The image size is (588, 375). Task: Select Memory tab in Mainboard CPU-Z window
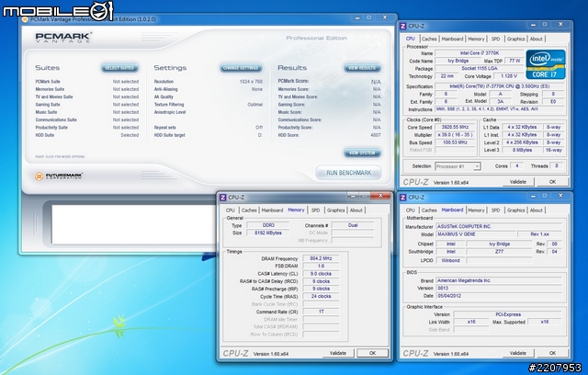pos(476,210)
